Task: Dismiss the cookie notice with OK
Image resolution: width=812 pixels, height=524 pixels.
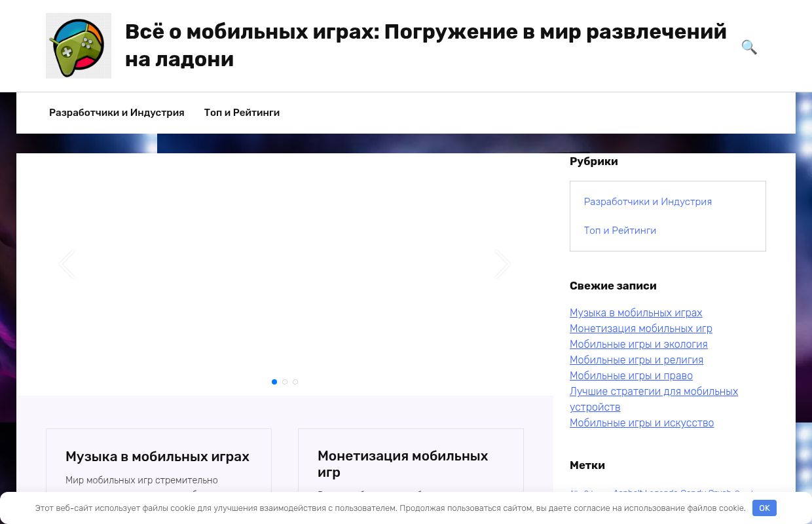Action: pos(764,508)
